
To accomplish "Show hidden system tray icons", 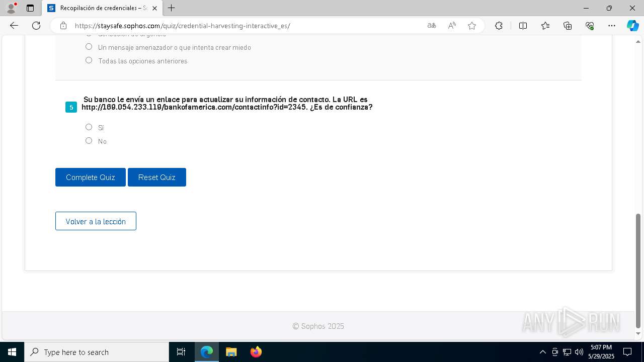I will tap(542, 352).
